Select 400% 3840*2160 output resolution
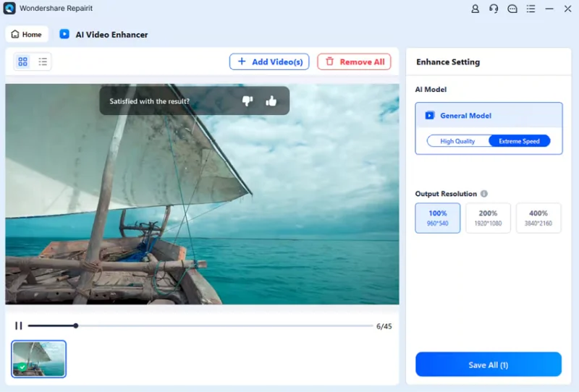The height and width of the screenshot is (392, 579). pyautogui.click(x=538, y=218)
